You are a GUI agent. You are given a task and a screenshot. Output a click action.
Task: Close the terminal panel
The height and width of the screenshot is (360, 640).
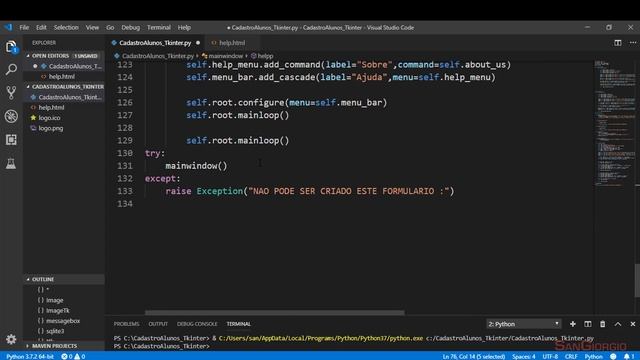(633, 324)
